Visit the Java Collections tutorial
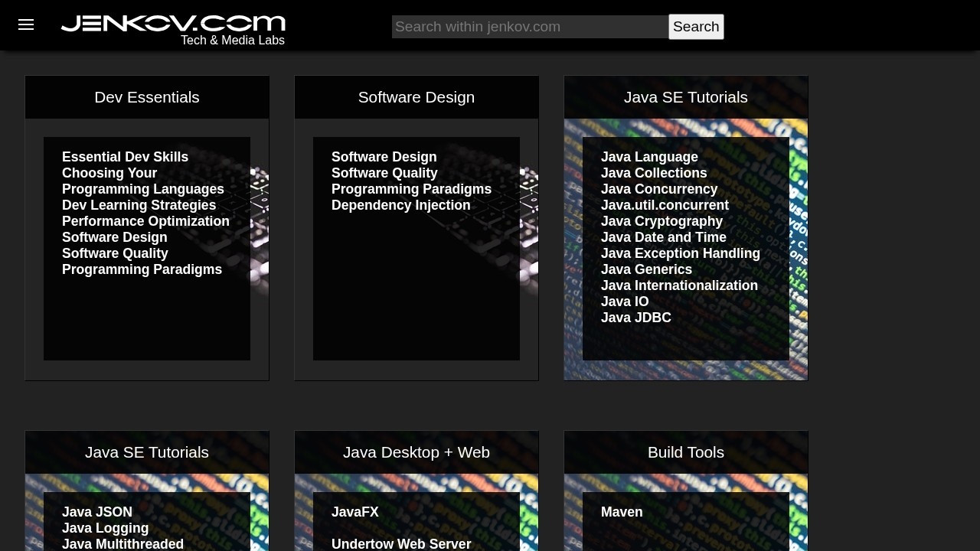The image size is (980, 551). pos(654,173)
